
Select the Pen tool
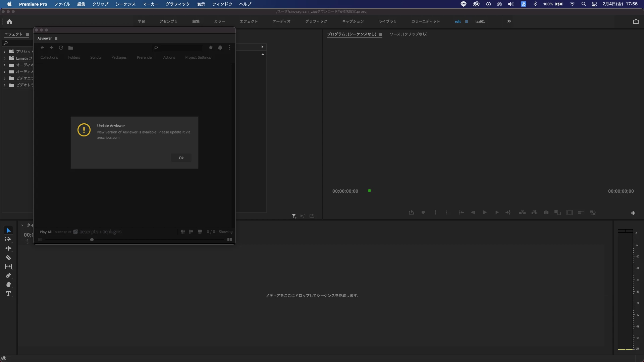point(8,276)
